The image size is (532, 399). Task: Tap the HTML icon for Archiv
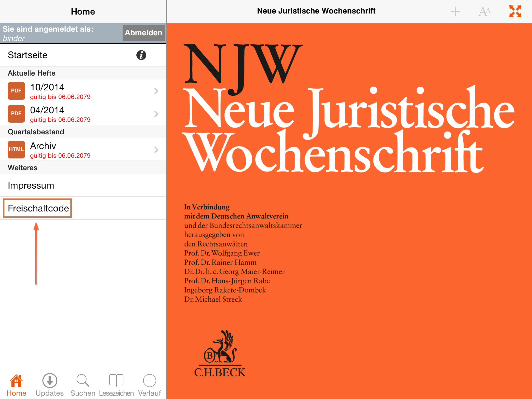[16, 149]
